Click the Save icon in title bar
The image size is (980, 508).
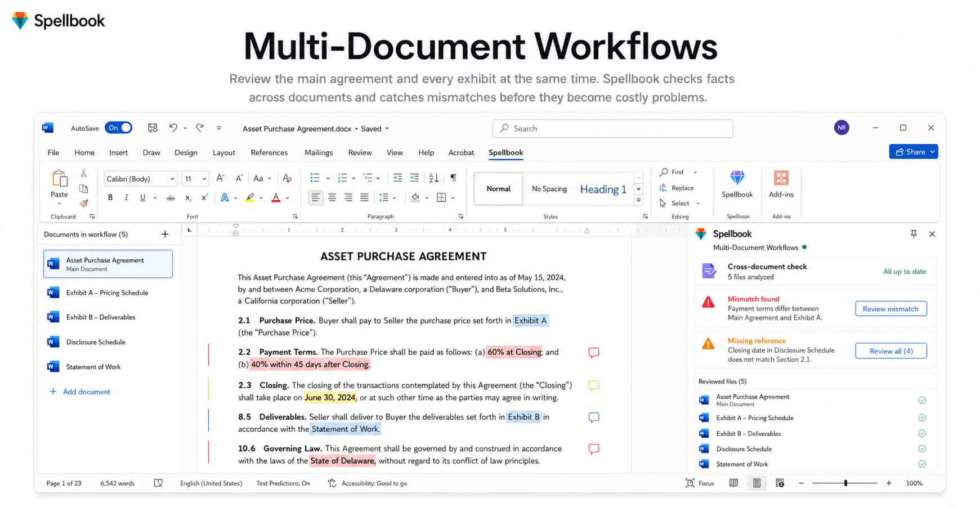coord(153,128)
